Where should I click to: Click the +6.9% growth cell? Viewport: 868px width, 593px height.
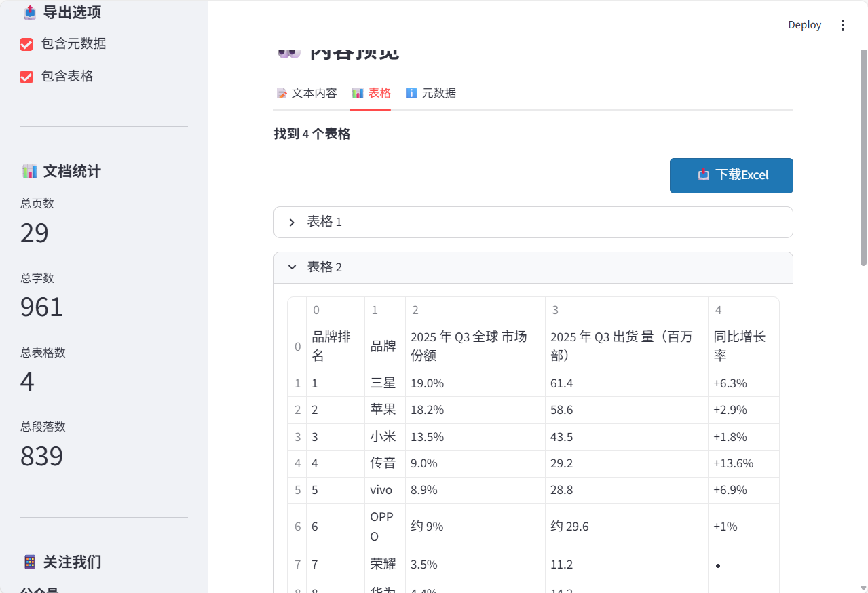pyautogui.click(x=743, y=490)
